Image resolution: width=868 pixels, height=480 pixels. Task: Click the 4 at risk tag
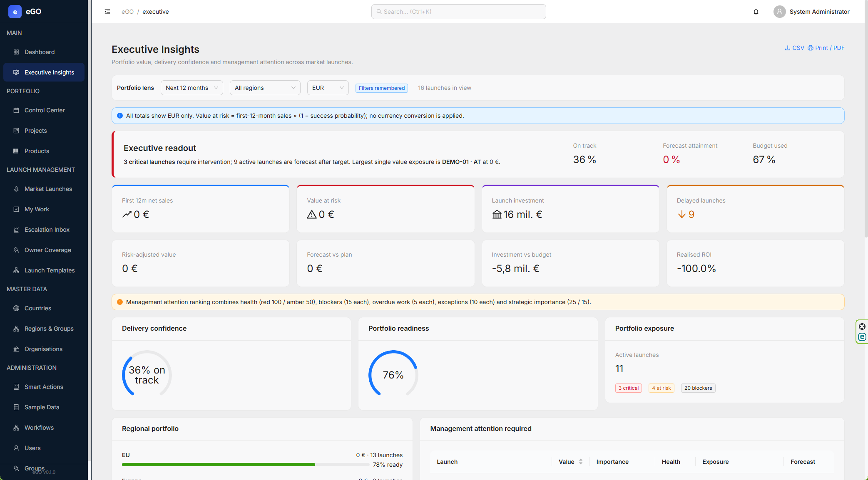click(x=662, y=388)
